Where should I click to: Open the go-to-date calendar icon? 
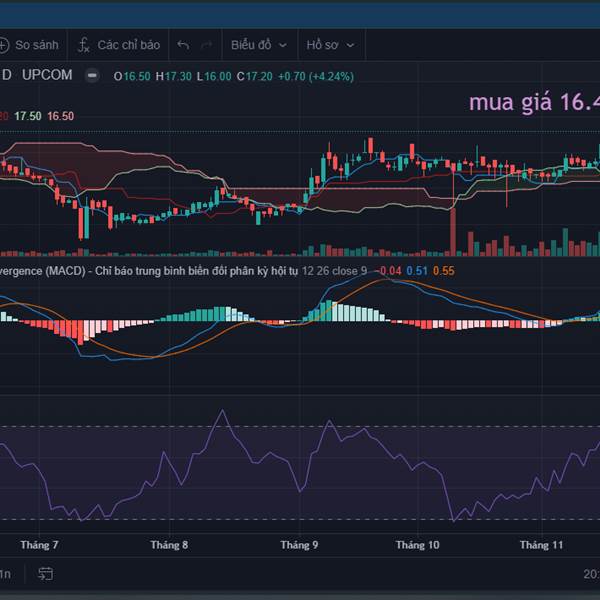pyautogui.click(x=46, y=574)
